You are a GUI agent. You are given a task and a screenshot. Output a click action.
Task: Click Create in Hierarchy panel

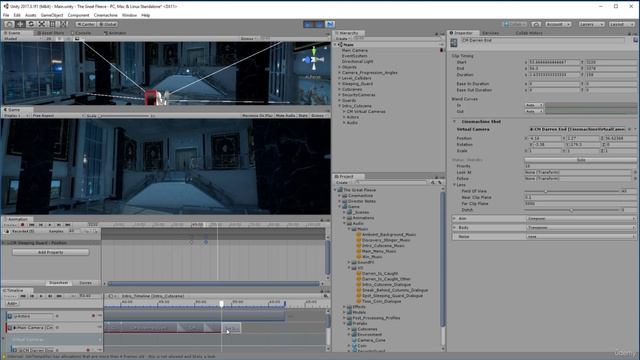pyautogui.click(x=342, y=39)
